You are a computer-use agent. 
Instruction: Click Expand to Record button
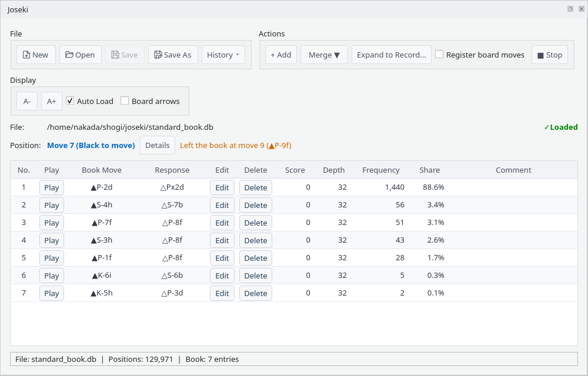pos(392,55)
